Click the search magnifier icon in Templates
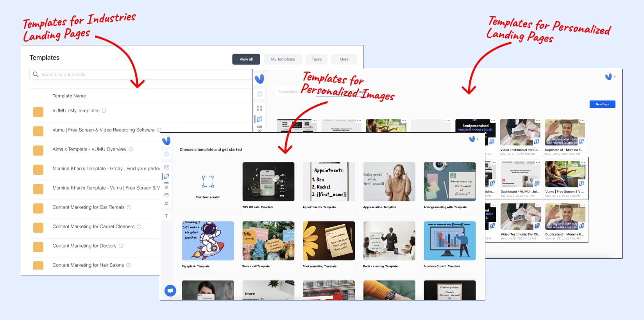This screenshot has height=320, width=644. tap(36, 74)
